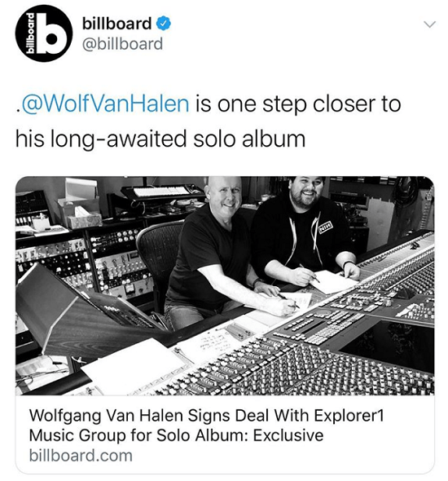Click the bearded smiling man in photo

(305, 231)
